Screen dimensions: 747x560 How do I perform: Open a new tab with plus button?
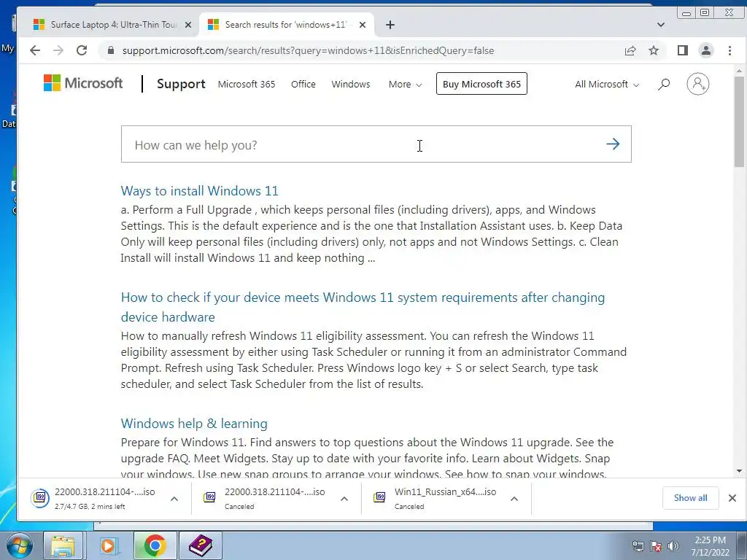pos(390,25)
